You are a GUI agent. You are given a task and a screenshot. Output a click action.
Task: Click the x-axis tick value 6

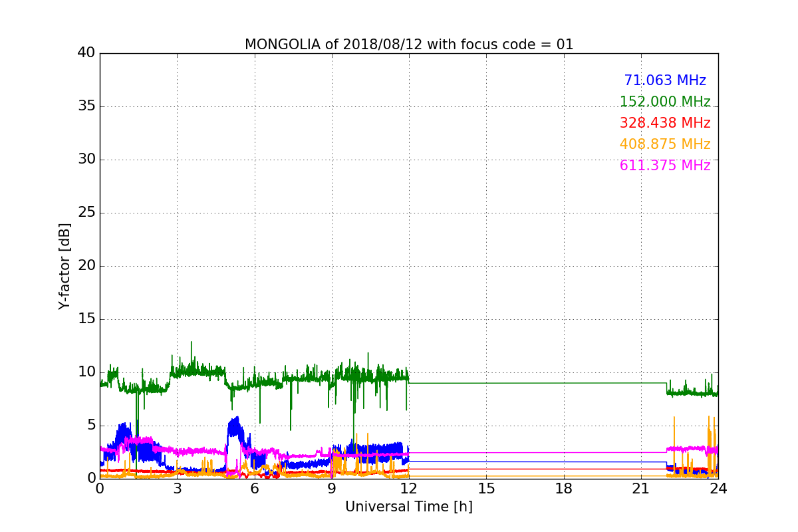pos(255,488)
